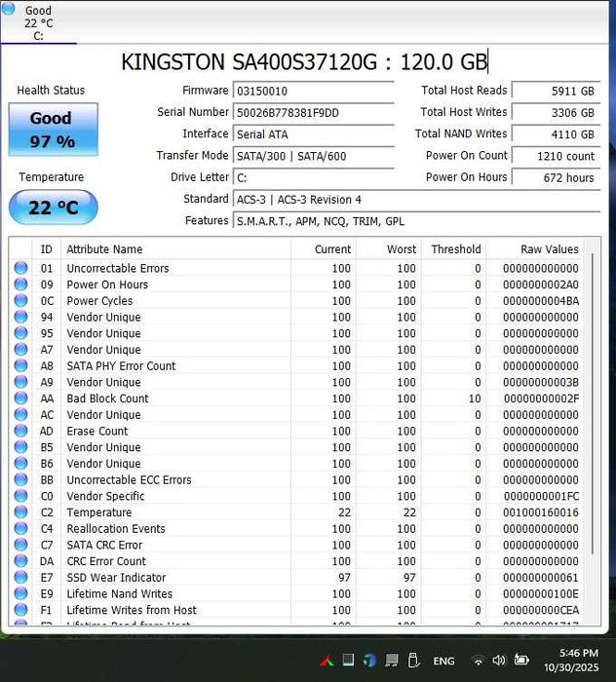Click the Raw Values column header
Viewport: 616px width, 682px height.
click(535, 249)
